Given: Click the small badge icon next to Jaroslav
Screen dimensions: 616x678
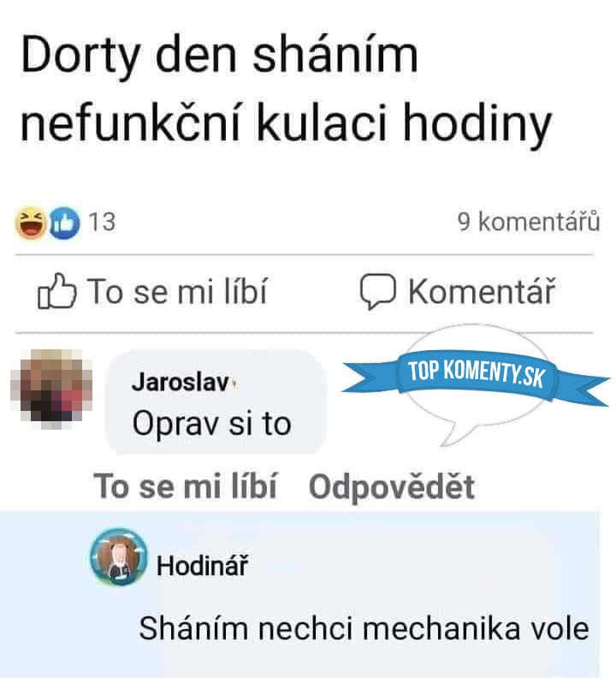Looking at the screenshot, I should (x=234, y=383).
